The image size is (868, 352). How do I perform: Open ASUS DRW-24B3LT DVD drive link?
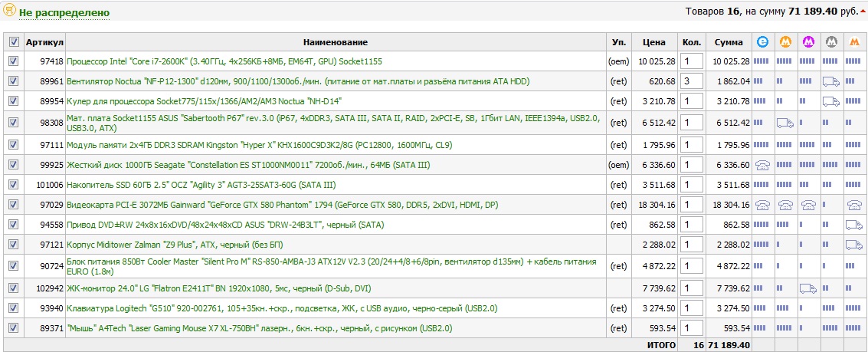click(225, 225)
